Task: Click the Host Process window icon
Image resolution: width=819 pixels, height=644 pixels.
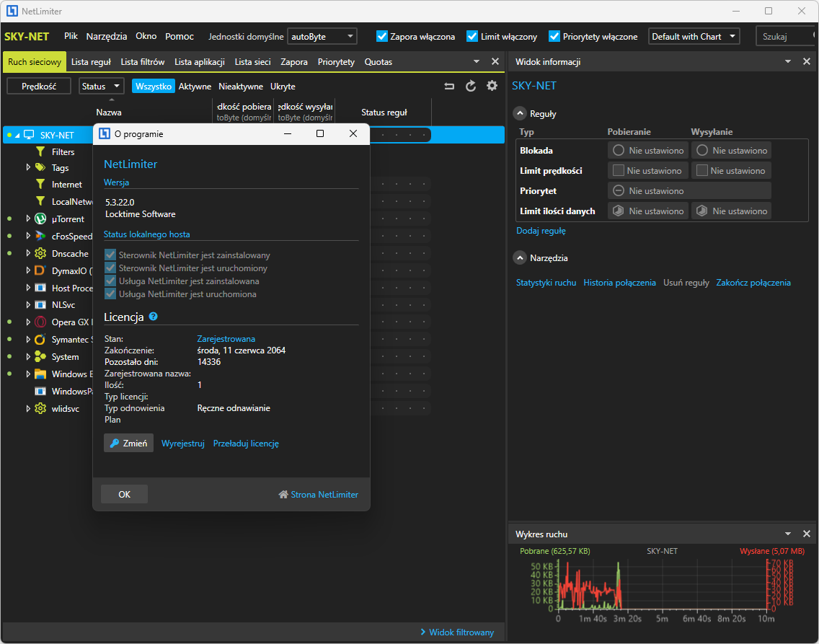Action: pos(40,288)
